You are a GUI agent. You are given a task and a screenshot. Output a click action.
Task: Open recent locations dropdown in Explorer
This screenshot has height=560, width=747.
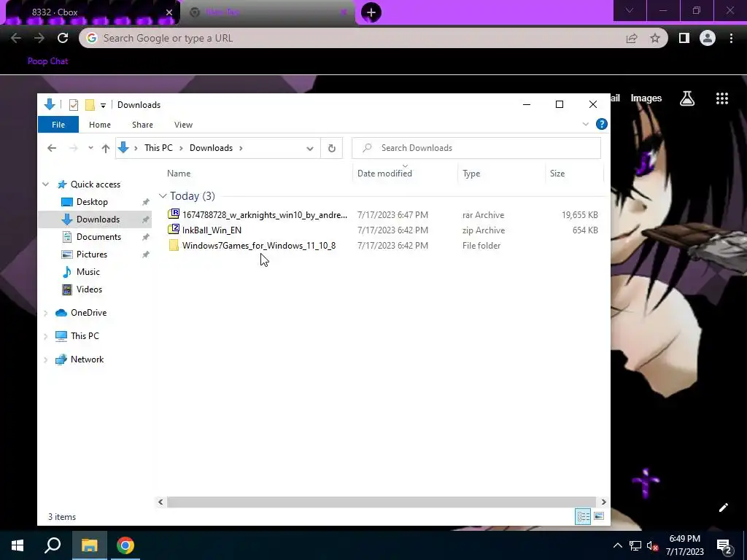coord(90,148)
